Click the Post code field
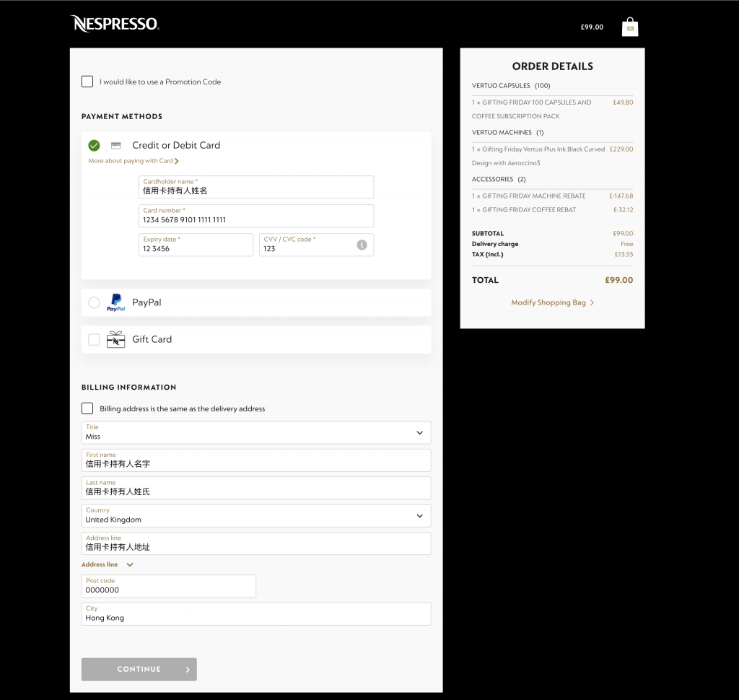Screen dimensions: 739x700 click(x=169, y=586)
